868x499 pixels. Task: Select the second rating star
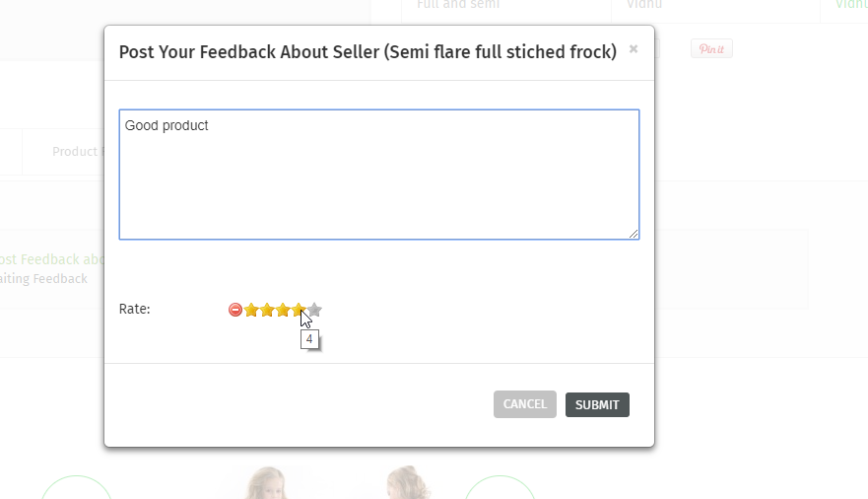267,310
